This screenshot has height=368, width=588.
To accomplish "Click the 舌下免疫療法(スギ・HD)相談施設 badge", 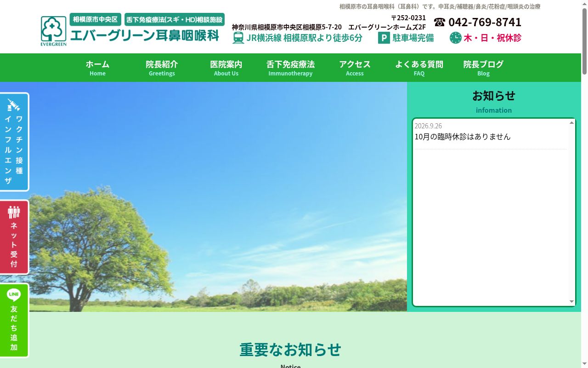I will [175, 19].
